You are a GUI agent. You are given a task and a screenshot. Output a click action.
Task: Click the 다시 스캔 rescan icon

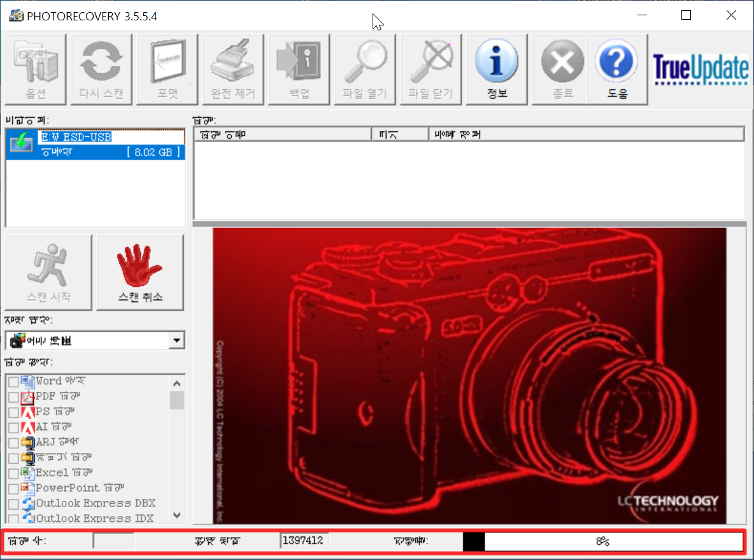point(101,69)
